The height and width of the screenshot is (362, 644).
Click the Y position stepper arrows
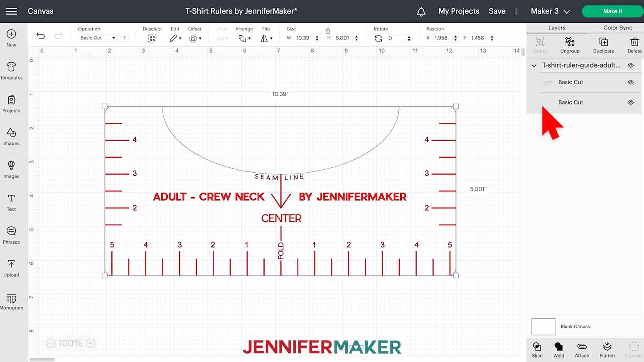coord(492,38)
